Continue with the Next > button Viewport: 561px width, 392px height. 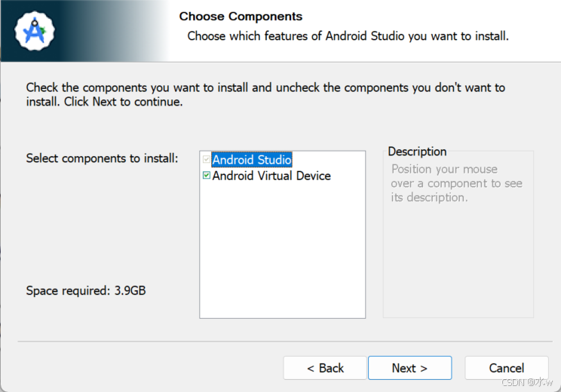click(409, 368)
